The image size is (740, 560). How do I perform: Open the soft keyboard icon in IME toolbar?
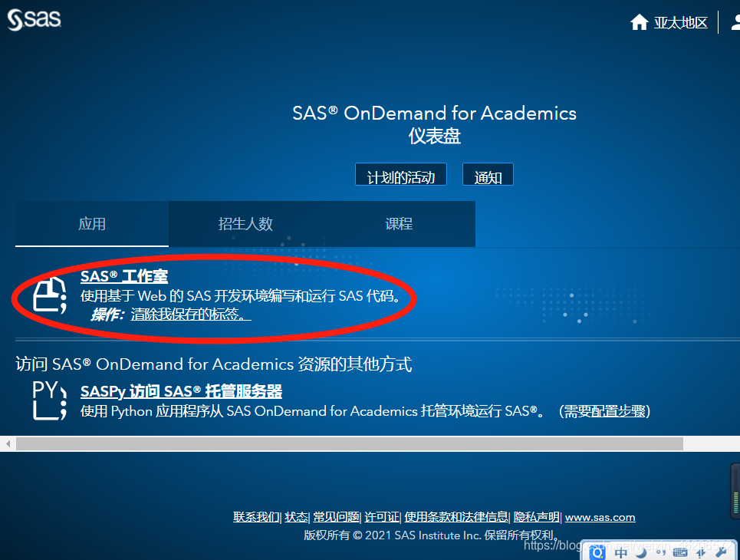pos(680,552)
